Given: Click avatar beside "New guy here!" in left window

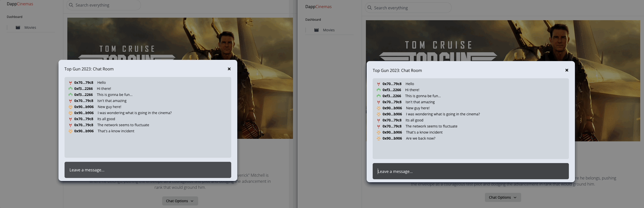Looking at the screenshot, I should tap(70, 107).
